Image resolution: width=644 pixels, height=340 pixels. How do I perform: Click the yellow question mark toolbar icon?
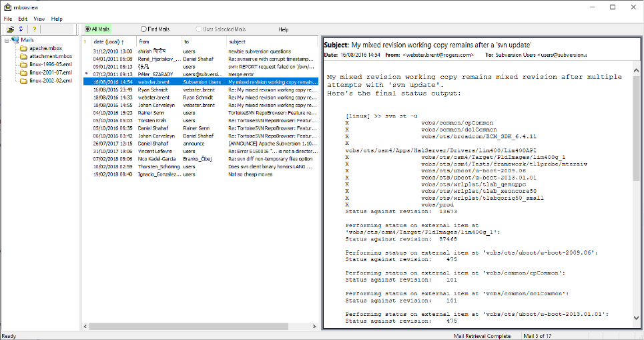click(34, 29)
